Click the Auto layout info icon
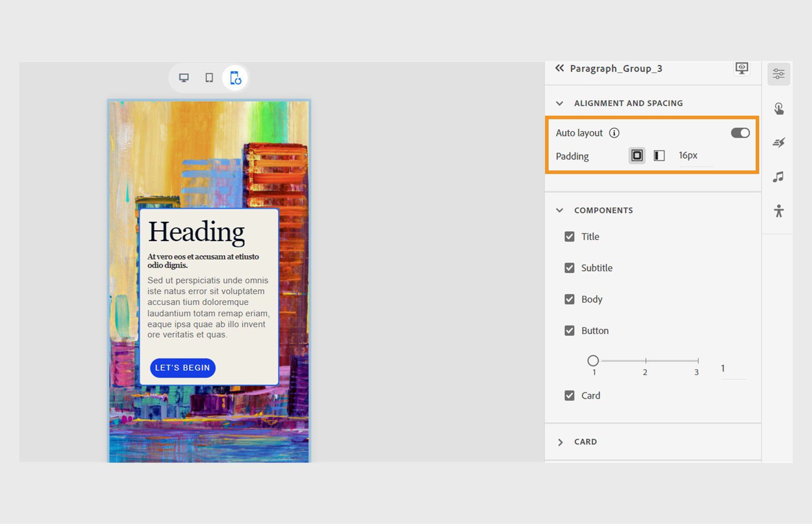Image resolution: width=812 pixels, height=524 pixels. tap(615, 133)
